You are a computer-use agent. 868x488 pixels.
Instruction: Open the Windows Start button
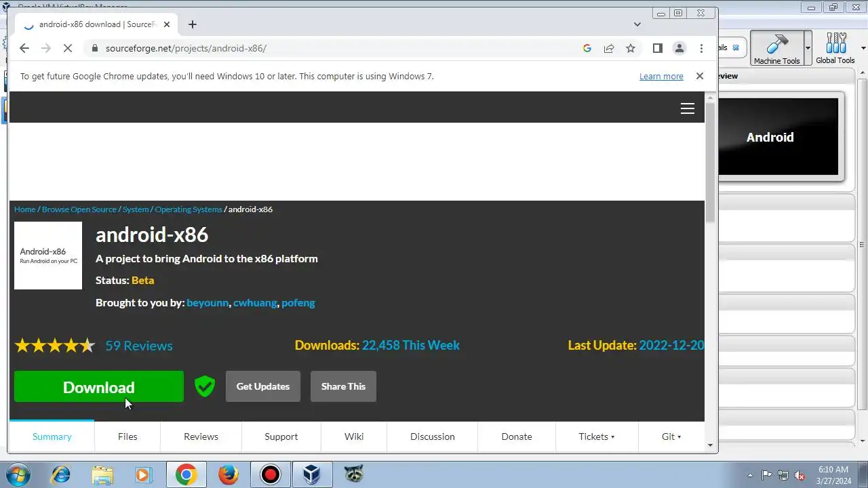click(x=18, y=474)
